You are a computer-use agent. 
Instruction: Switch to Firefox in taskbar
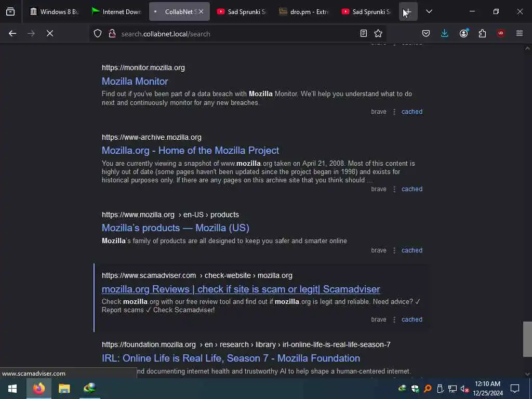pyautogui.click(x=38, y=389)
